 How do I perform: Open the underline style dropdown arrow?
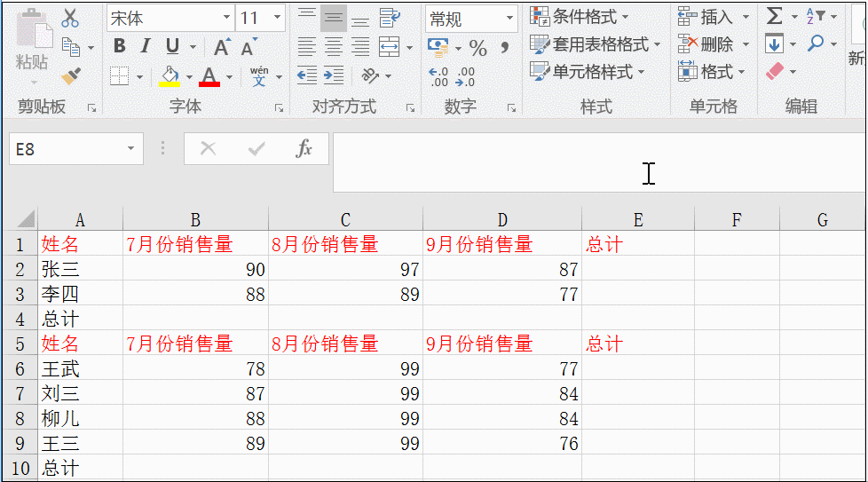193,47
